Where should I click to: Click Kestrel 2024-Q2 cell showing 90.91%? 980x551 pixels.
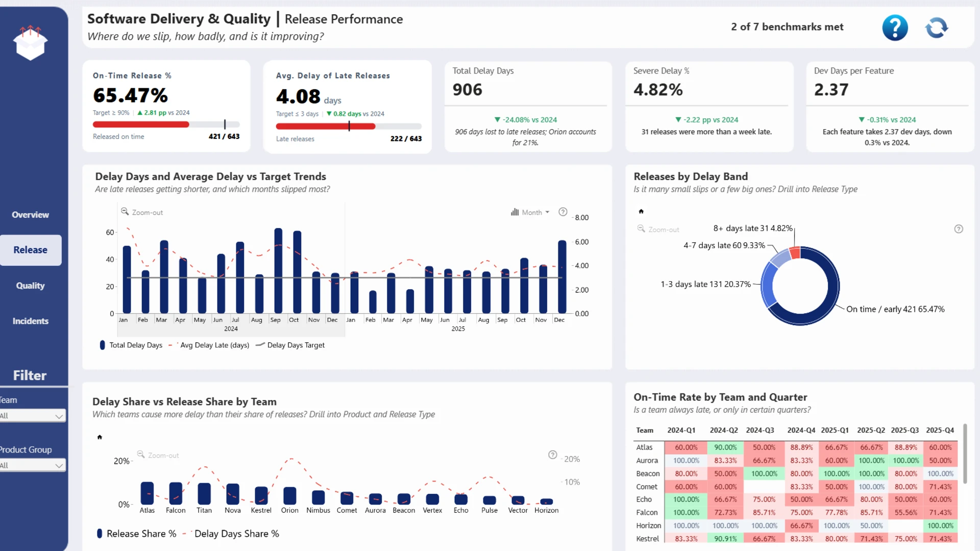(x=725, y=539)
